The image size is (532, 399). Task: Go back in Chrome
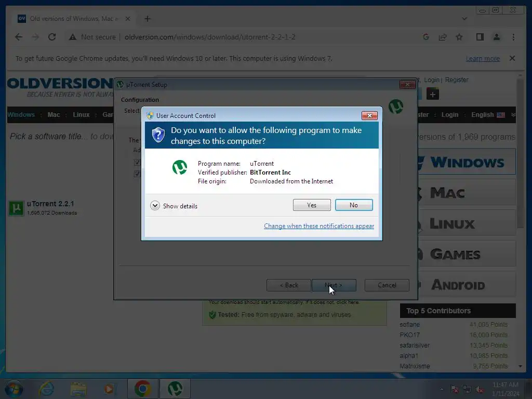point(19,37)
